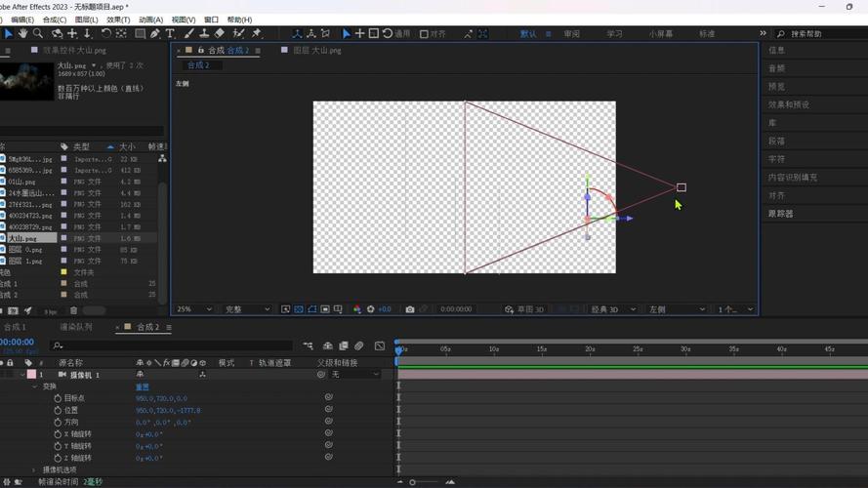
Task: Select the Selection arrow tool
Action: [x=9, y=34]
